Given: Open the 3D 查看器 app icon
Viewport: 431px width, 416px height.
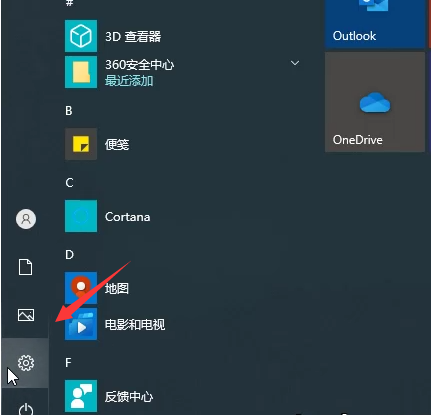Looking at the screenshot, I should coord(81,36).
